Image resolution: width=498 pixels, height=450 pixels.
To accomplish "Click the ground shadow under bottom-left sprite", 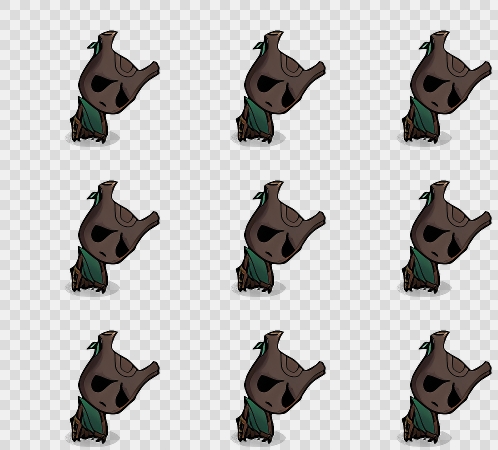I will (92, 438).
